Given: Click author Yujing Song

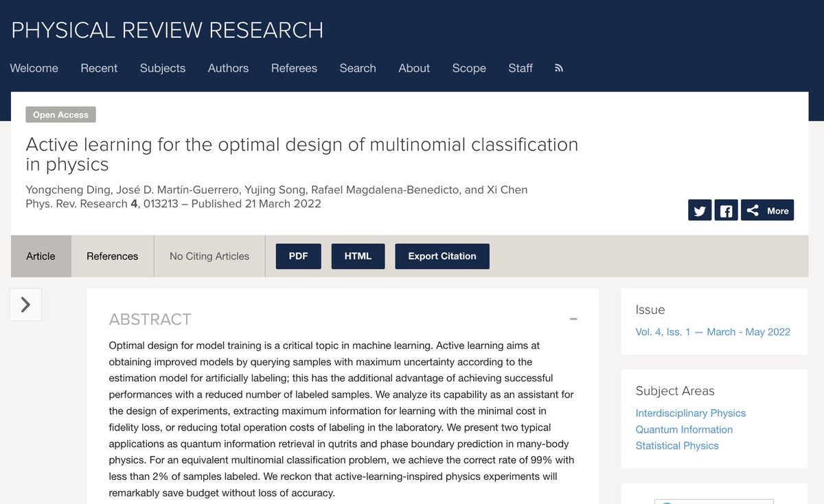Looking at the screenshot, I should pyautogui.click(x=274, y=190).
